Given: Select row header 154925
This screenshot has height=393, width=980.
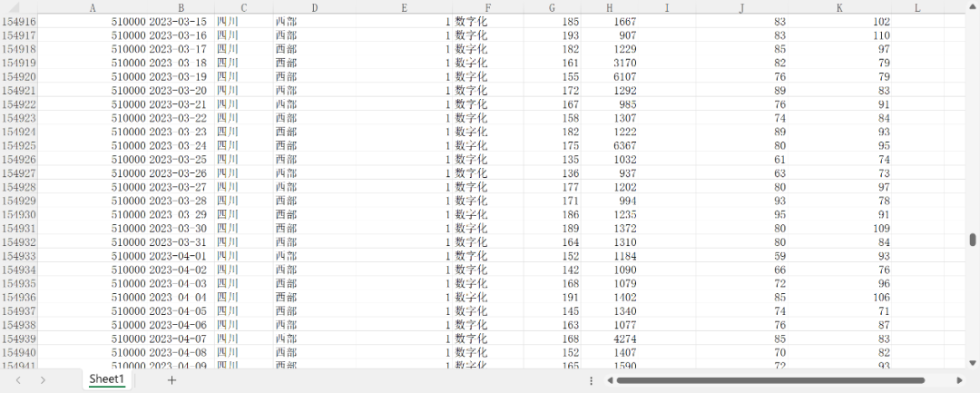Looking at the screenshot, I should [x=19, y=145].
